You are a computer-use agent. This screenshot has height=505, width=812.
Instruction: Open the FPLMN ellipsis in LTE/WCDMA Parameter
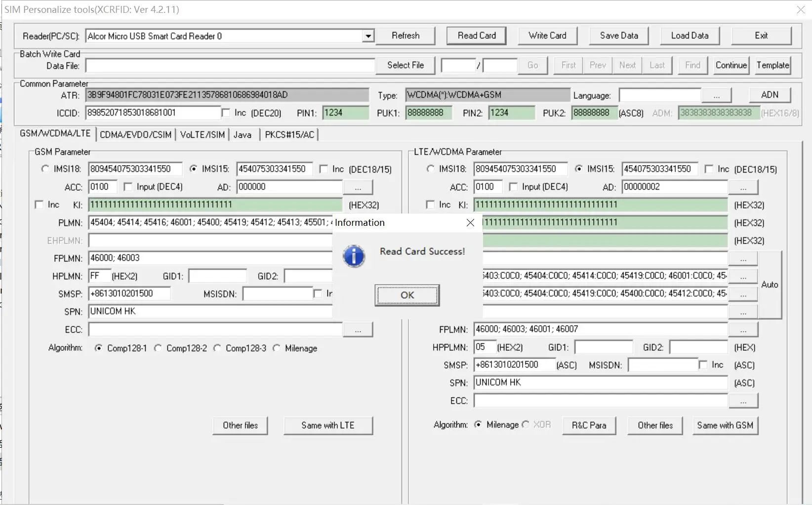pyautogui.click(x=744, y=329)
